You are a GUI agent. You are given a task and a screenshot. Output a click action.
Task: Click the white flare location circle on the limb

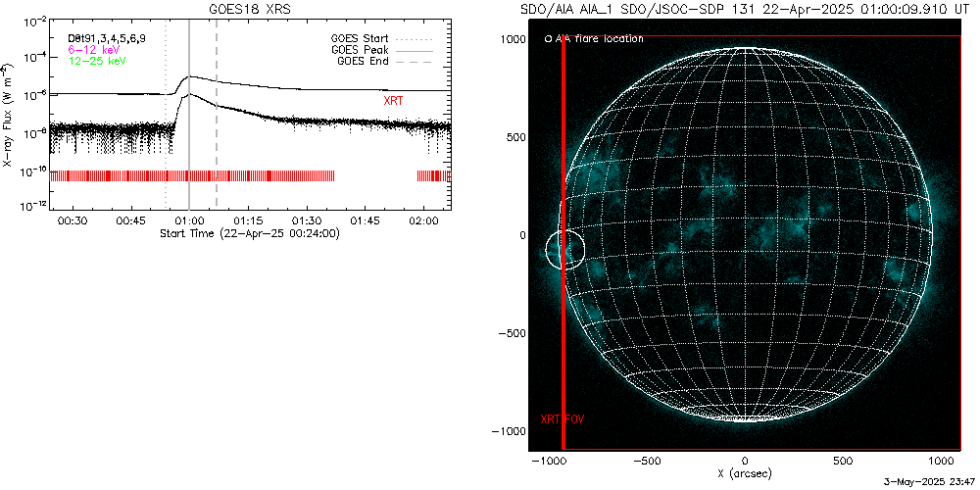pyautogui.click(x=564, y=249)
